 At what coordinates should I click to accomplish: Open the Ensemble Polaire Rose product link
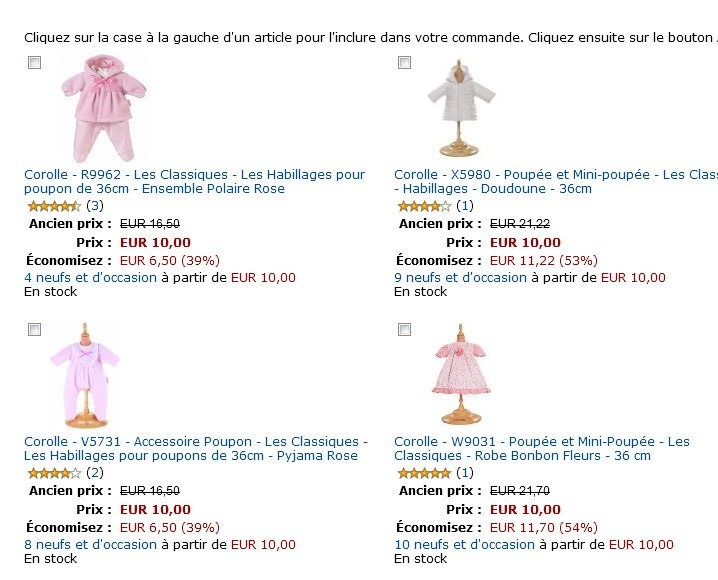coord(194,181)
